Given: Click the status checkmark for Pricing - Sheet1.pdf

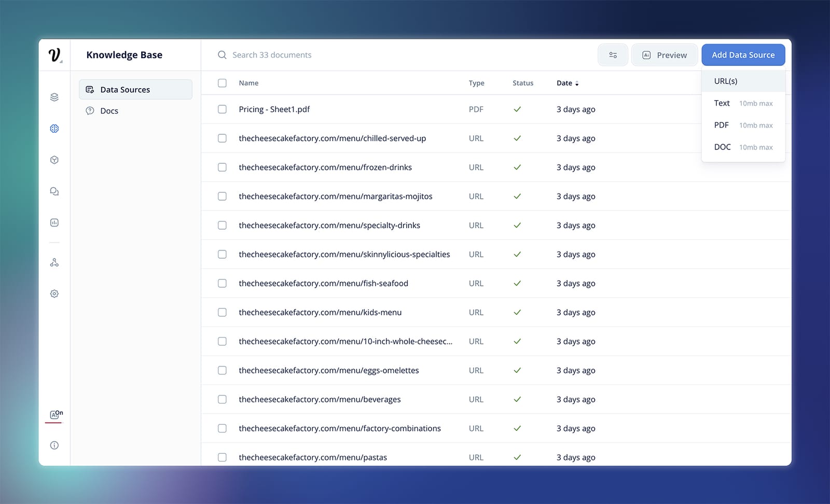Looking at the screenshot, I should pyautogui.click(x=517, y=109).
